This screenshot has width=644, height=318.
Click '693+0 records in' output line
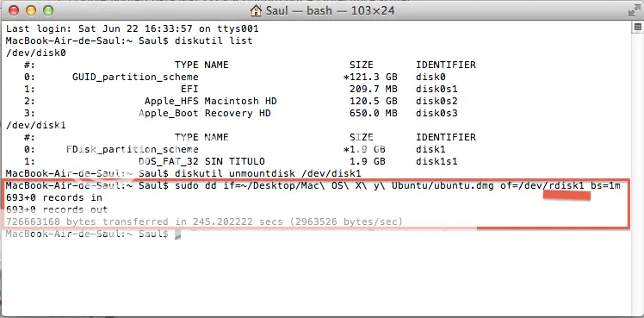click(54, 197)
